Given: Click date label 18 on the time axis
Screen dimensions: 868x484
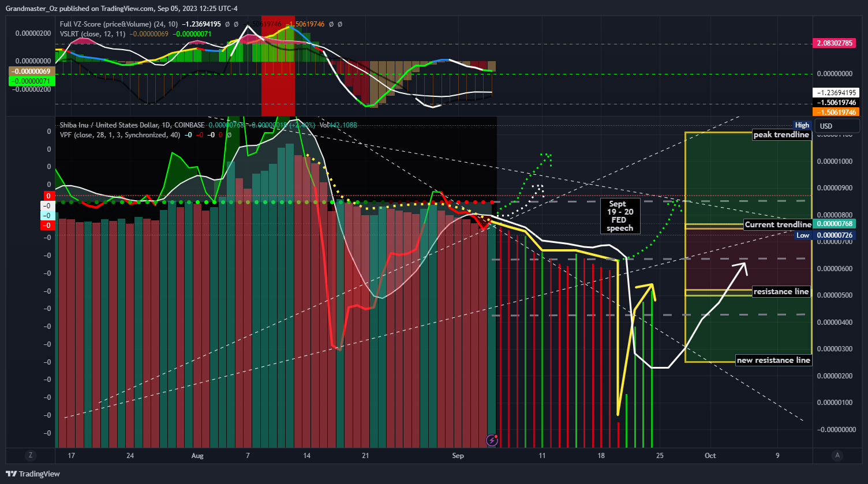Looking at the screenshot, I should [x=601, y=456].
